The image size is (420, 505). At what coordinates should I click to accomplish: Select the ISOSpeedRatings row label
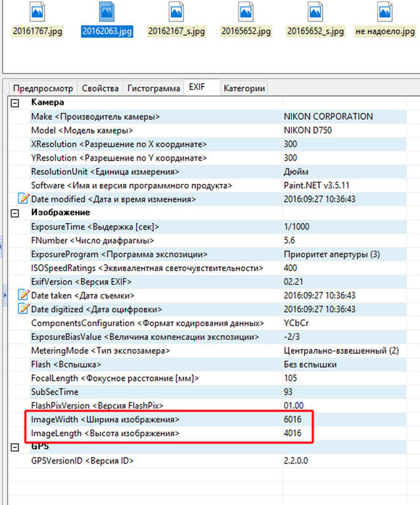click(x=147, y=268)
